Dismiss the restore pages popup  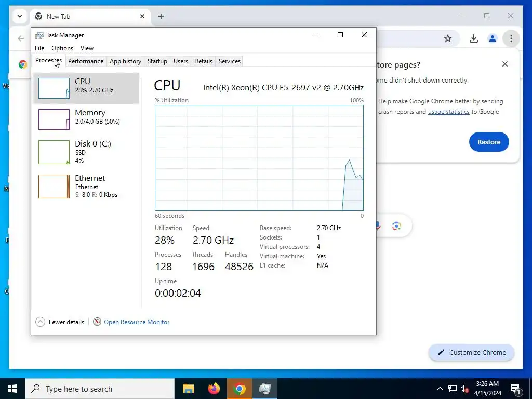[505, 64]
